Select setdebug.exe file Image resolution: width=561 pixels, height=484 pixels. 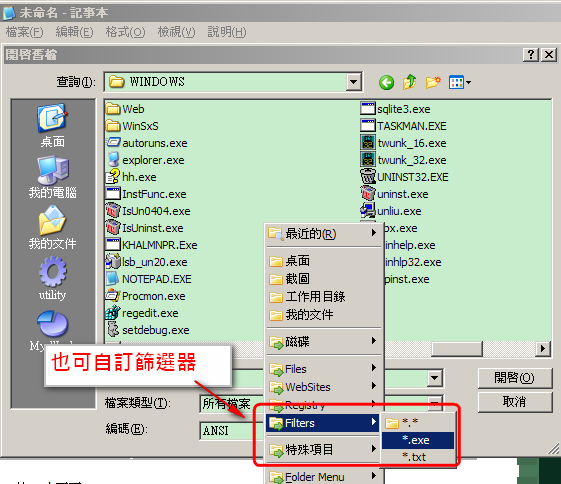tap(148, 330)
